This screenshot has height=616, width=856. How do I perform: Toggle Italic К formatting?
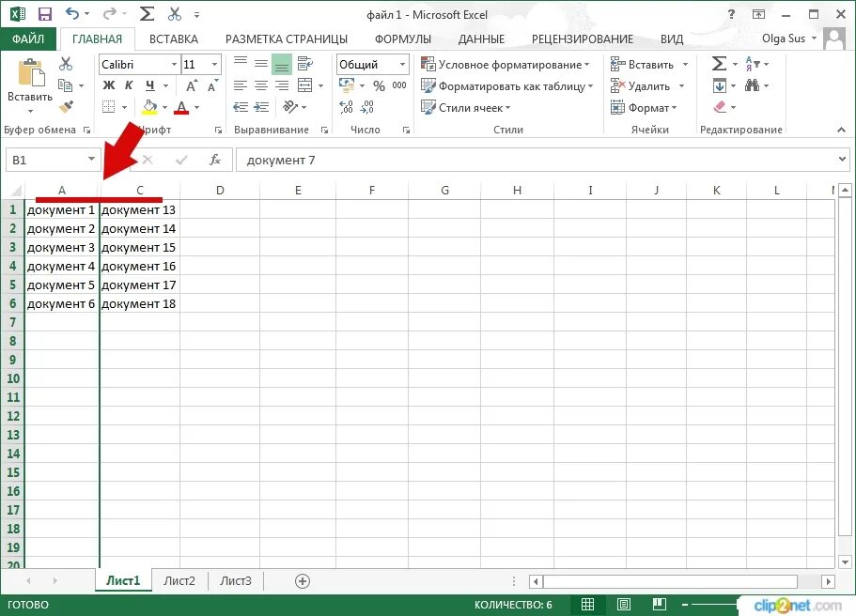coord(129,85)
